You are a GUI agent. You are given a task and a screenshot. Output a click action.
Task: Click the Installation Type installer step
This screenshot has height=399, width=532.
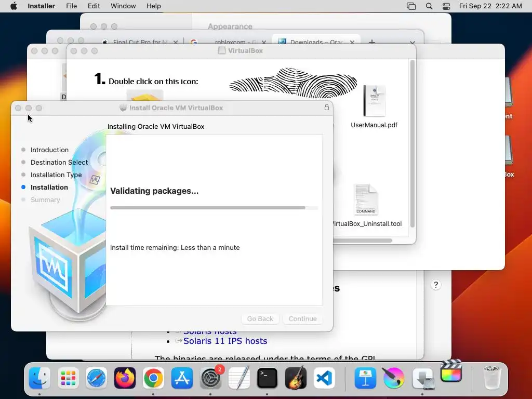tap(56, 175)
